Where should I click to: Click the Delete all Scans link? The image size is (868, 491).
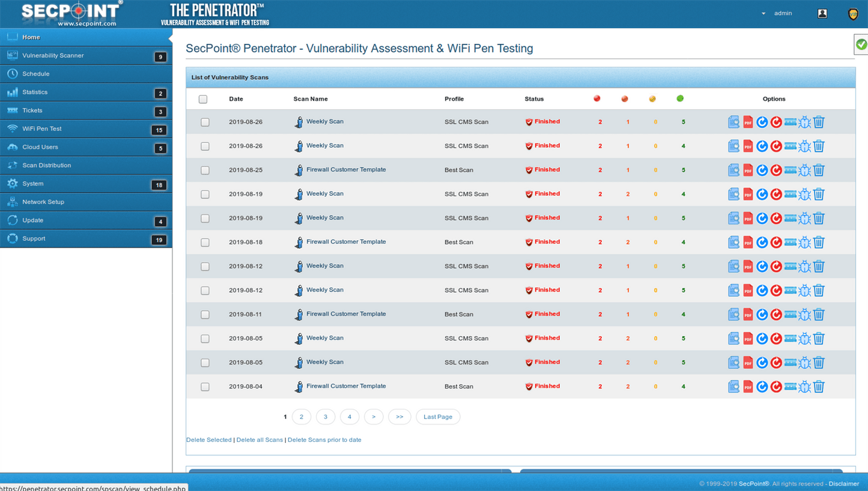(x=259, y=439)
